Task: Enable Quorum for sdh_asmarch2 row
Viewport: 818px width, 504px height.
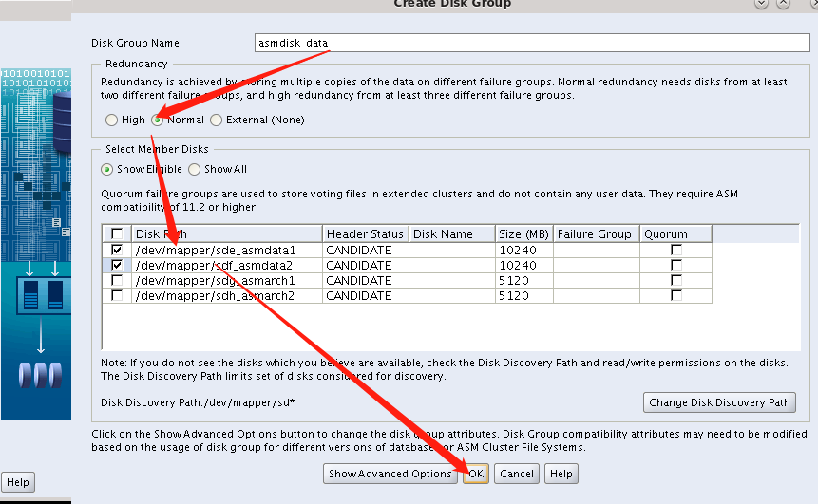Action: click(x=676, y=295)
